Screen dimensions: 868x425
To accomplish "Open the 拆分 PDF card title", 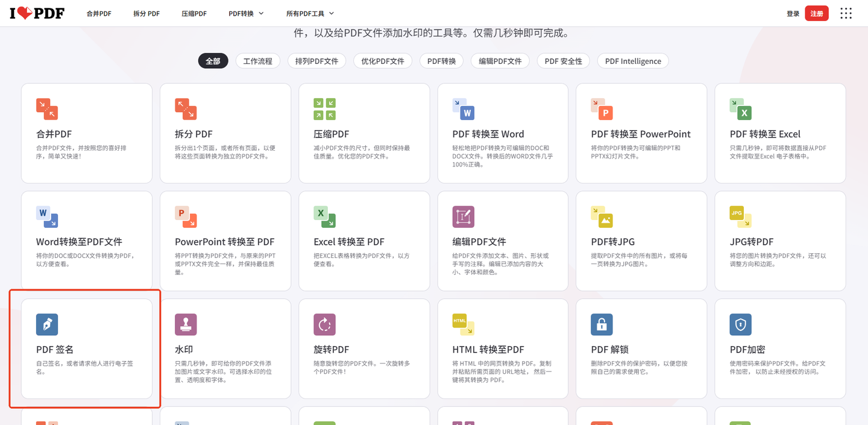I will point(193,134).
